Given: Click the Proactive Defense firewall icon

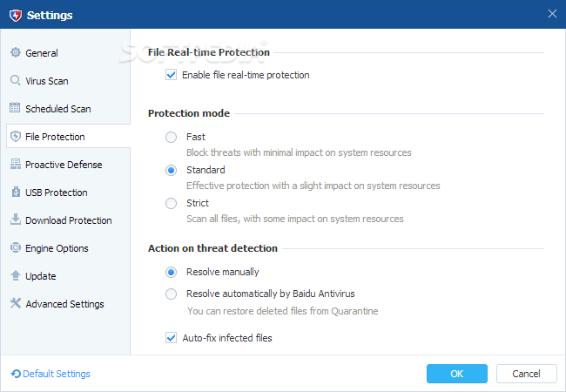Looking at the screenshot, I should 16,164.
